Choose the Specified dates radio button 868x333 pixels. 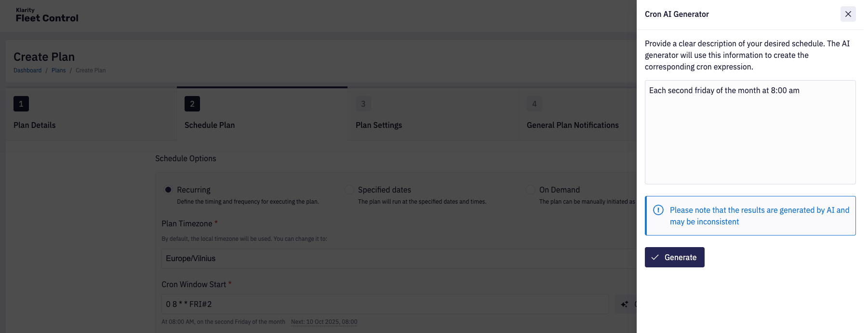point(349,190)
